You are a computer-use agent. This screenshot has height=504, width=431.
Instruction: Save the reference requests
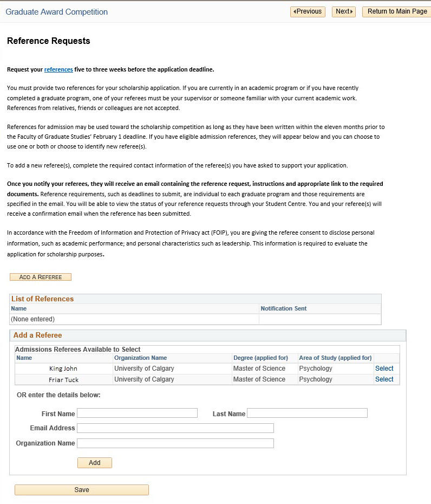click(82, 490)
